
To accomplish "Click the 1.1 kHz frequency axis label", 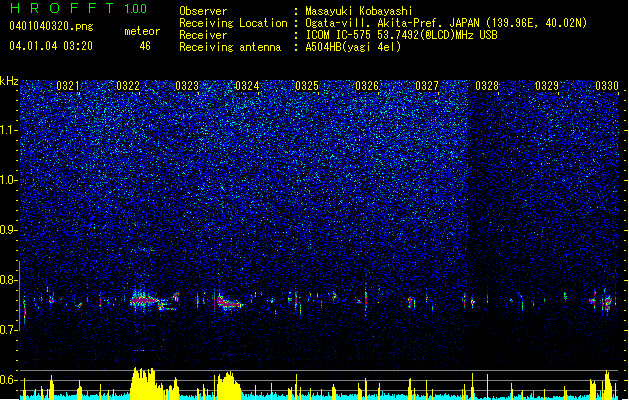I will [x=8, y=130].
